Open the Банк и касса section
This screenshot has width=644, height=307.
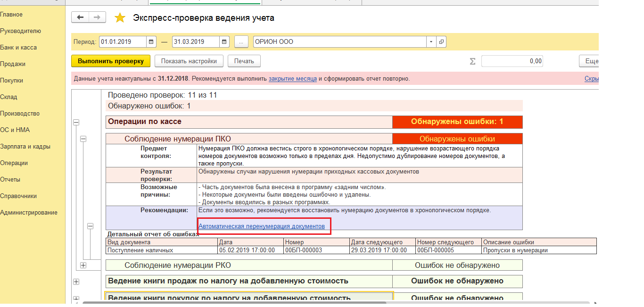point(18,48)
